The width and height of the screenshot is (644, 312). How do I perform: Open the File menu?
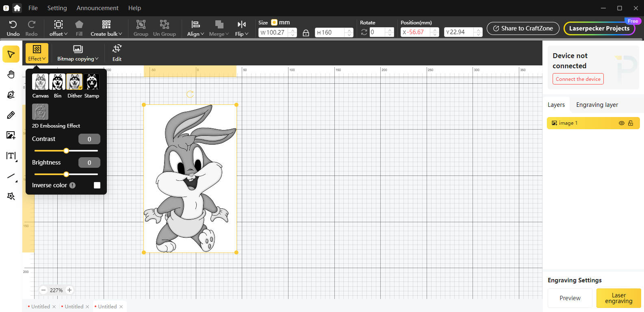pos(33,8)
